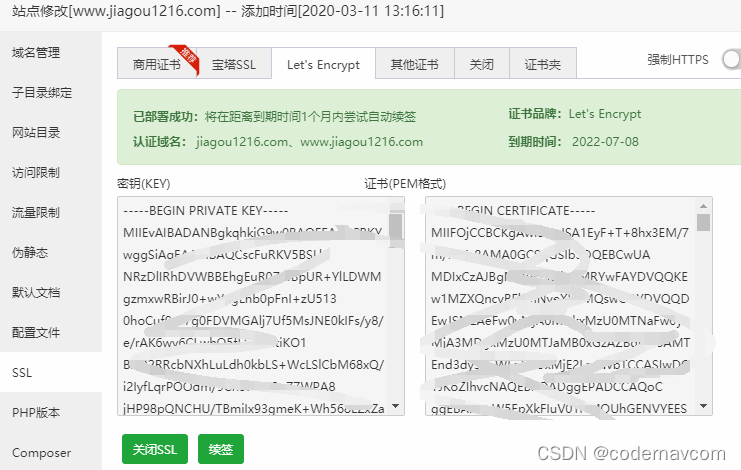Open 访问限制 settings in sidebar

(36, 172)
